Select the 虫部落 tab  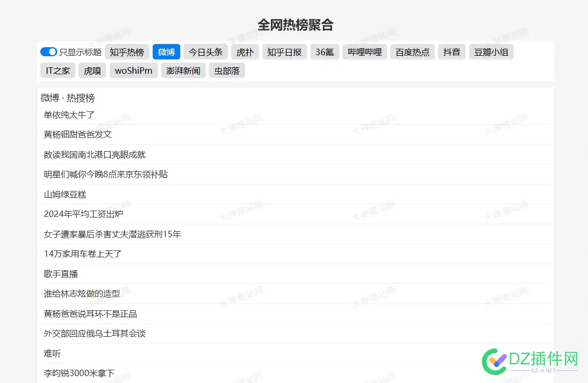pos(227,71)
